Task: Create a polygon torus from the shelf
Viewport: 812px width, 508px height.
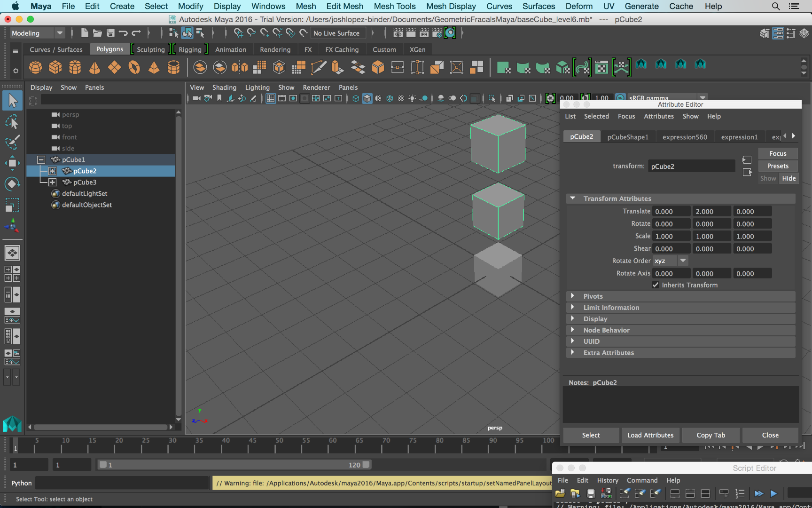Action: 134,67
